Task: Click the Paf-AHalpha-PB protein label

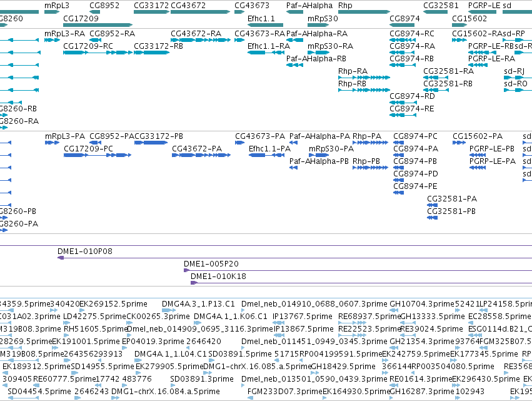Action: [x=319, y=161]
